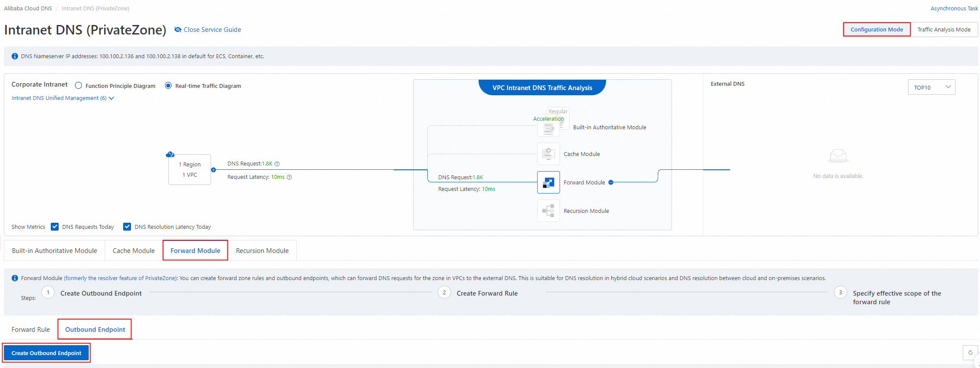Select the Forward Module diagram icon

[x=548, y=182]
